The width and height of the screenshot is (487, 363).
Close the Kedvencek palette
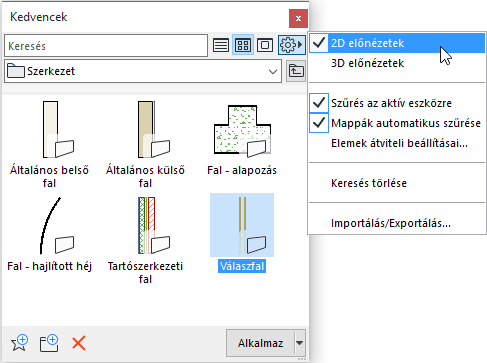pos(298,18)
